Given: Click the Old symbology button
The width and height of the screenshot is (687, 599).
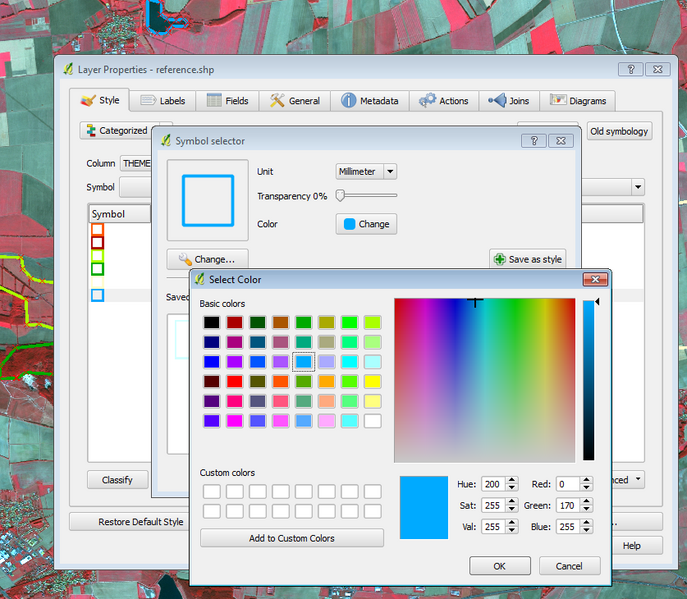Looking at the screenshot, I should [x=619, y=131].
